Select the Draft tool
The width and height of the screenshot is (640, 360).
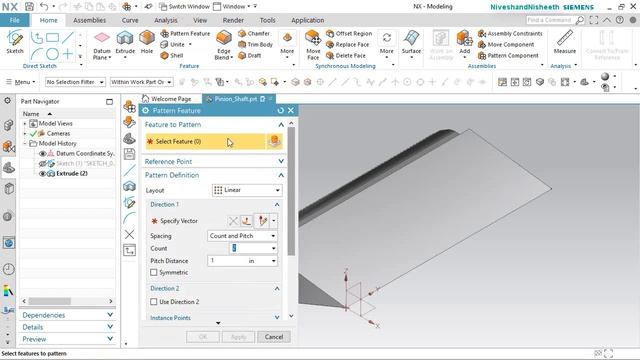pyautogui.click(x=249, y=56)
